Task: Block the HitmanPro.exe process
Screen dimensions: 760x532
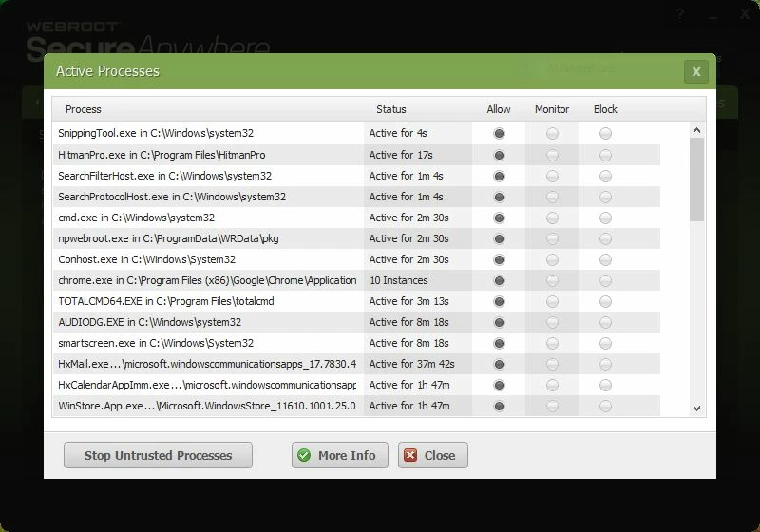Action: point(605,155)
